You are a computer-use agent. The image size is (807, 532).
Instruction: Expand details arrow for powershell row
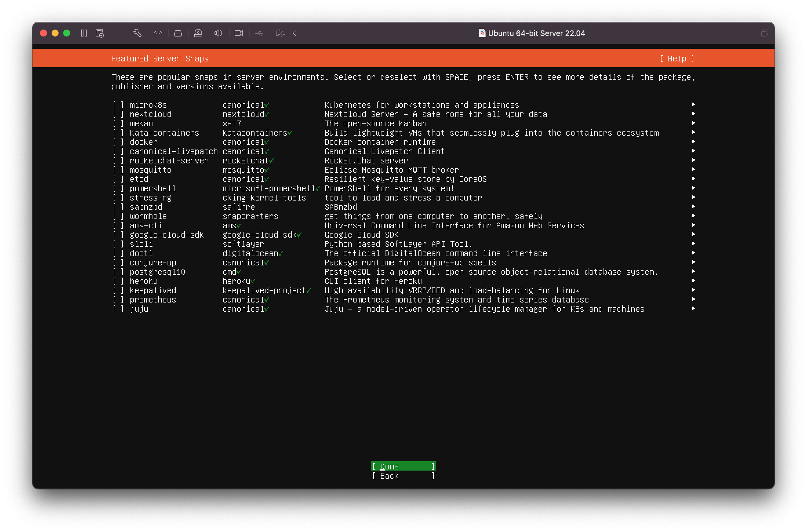click(693, 188)
